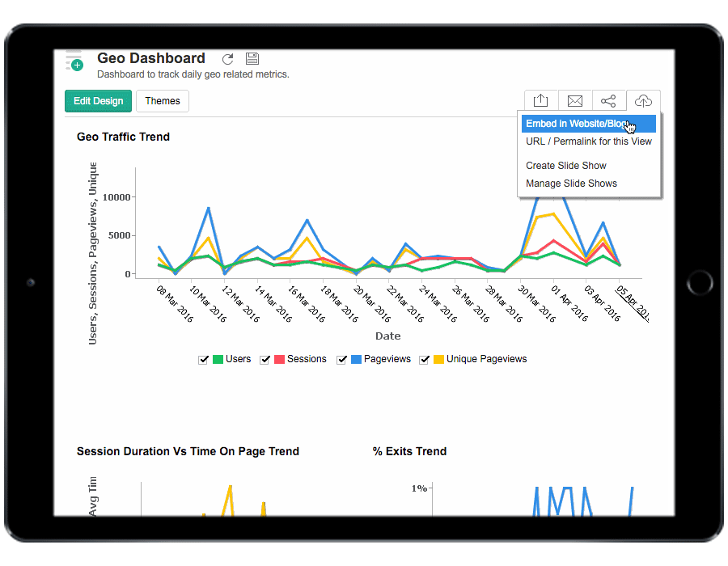Click the save dashboard icon

(x=252, y=58)
